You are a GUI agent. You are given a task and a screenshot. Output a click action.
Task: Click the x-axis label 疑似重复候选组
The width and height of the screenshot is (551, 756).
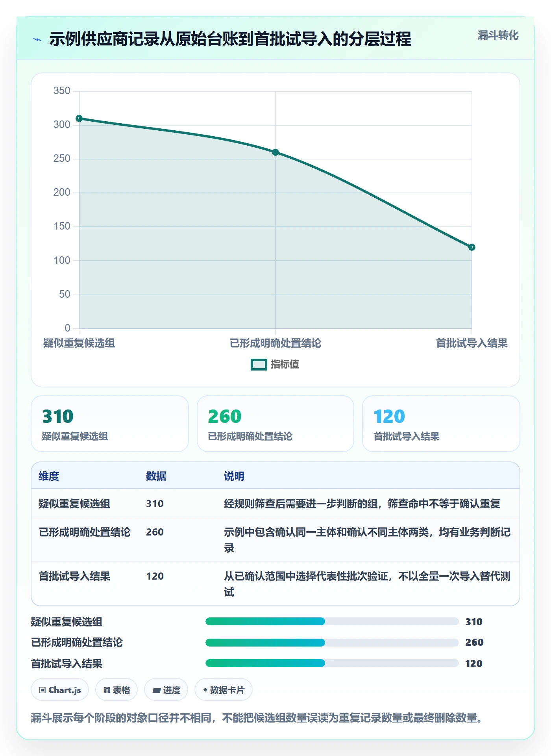(79, 343)
